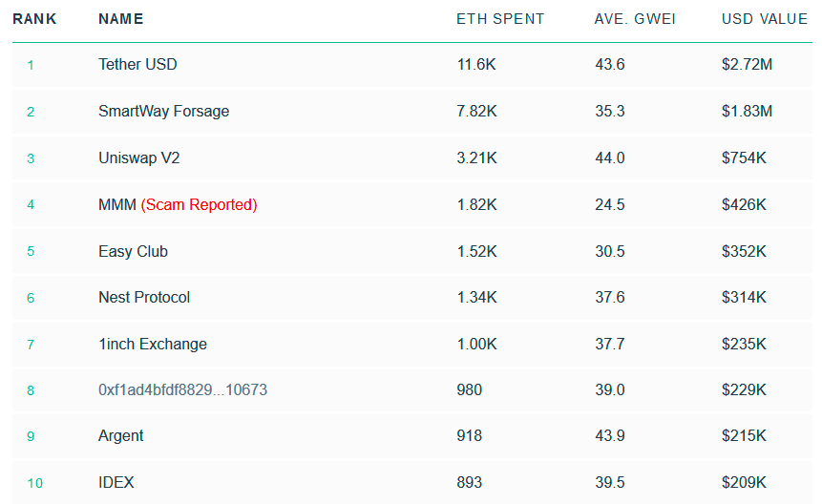Click the 0xf1ad4bfdf8829...10673 address link
822x504 pixels.
pyautogui.click(x=183, y=389)
